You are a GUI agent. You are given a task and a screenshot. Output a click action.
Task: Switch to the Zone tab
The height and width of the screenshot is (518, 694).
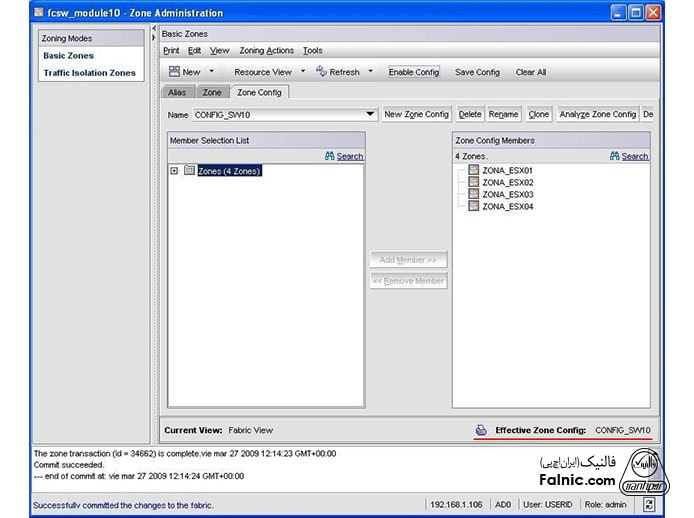pyautogui.click(x=212, y=92)
